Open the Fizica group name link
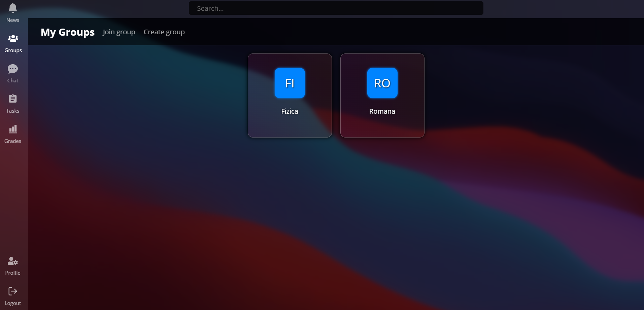Screen dimensions: 644x310 [x=290, y=111]
